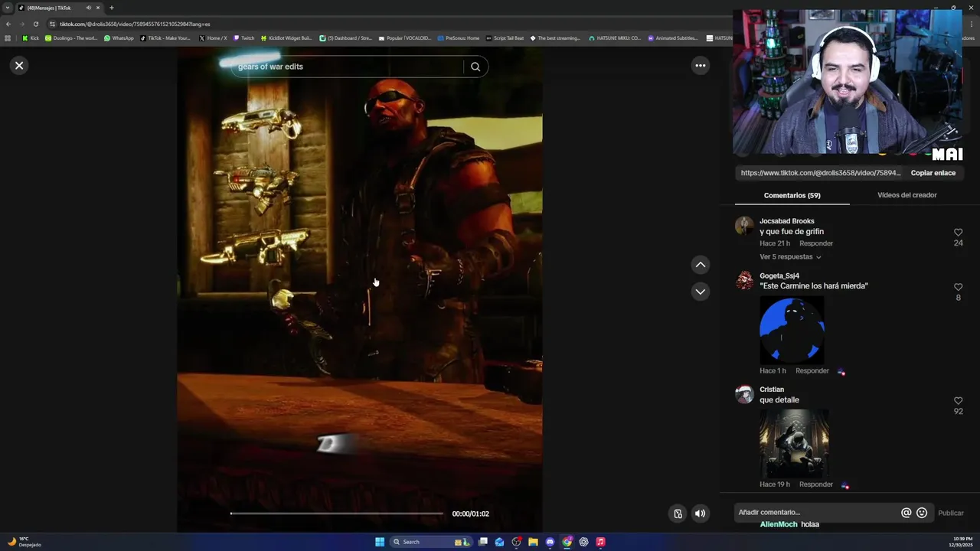This screenshot has height=551, width=980.
Task: Focus the 'gears of war edits' search field
Action: (x=348, y=67)
